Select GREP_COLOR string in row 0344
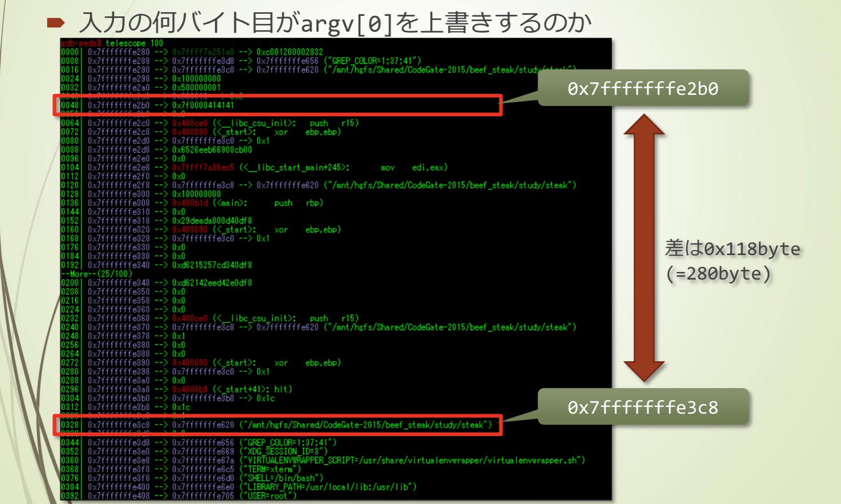The height and width of the screenshot is (504, 841). [x=288, y=443]
